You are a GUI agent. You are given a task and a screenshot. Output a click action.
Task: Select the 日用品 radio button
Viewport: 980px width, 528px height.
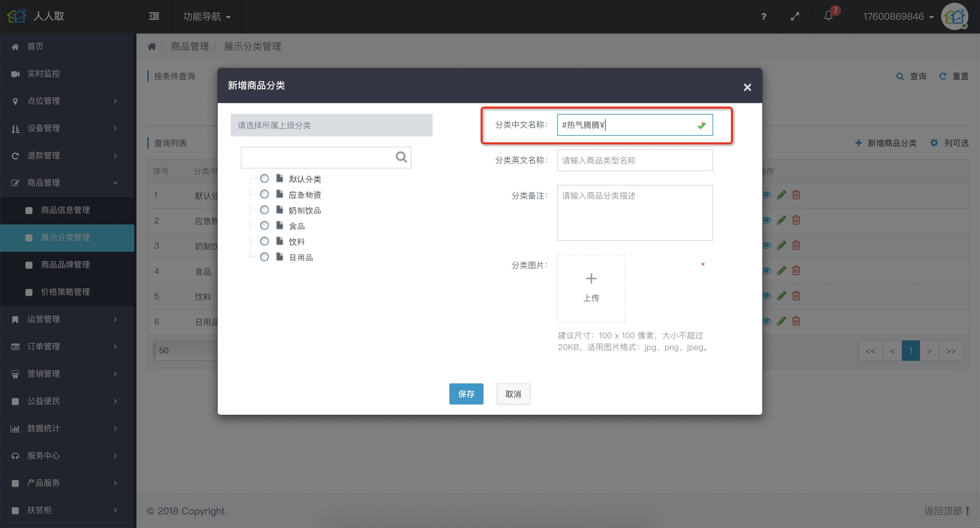click(x=264, y=257)
